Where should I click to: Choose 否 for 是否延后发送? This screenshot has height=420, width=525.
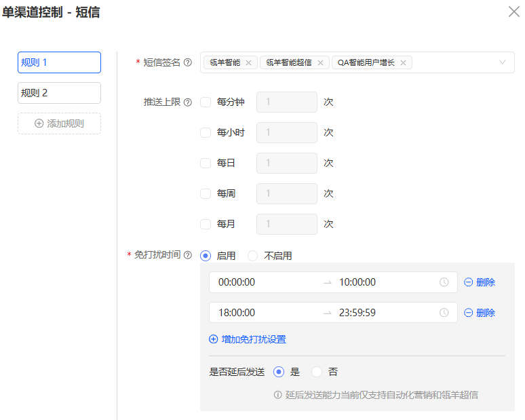click(317, 372)
